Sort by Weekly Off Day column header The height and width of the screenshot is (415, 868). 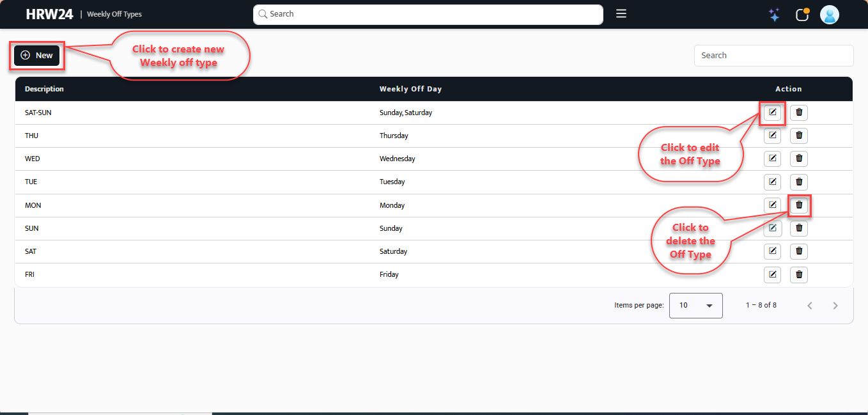click(x=410, y=89)
